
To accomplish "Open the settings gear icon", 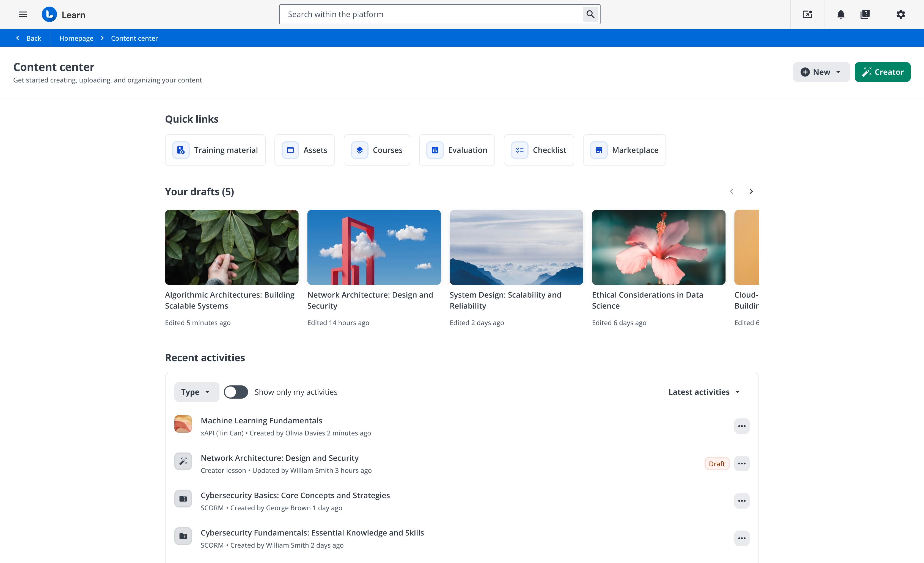I will pos(901,15).
